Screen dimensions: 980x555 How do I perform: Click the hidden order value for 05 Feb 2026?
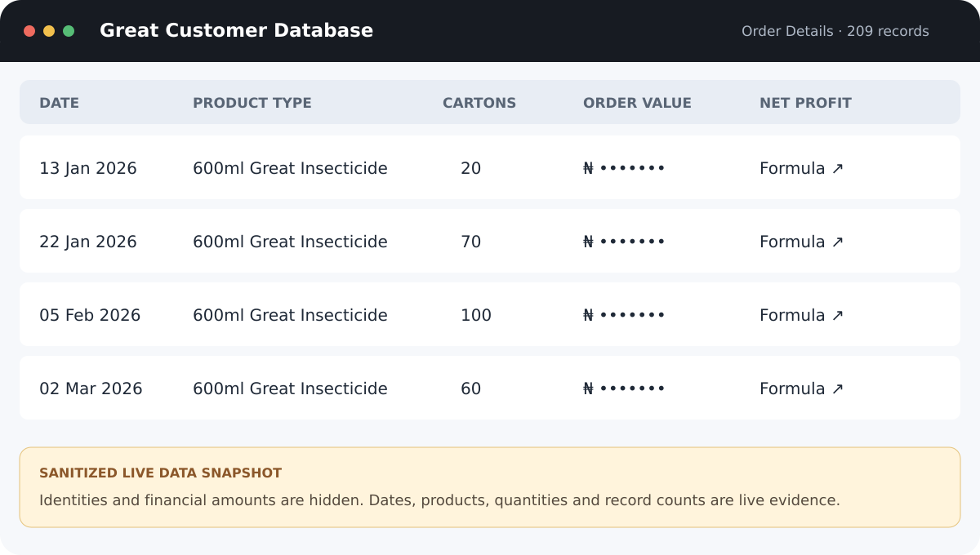624,315
